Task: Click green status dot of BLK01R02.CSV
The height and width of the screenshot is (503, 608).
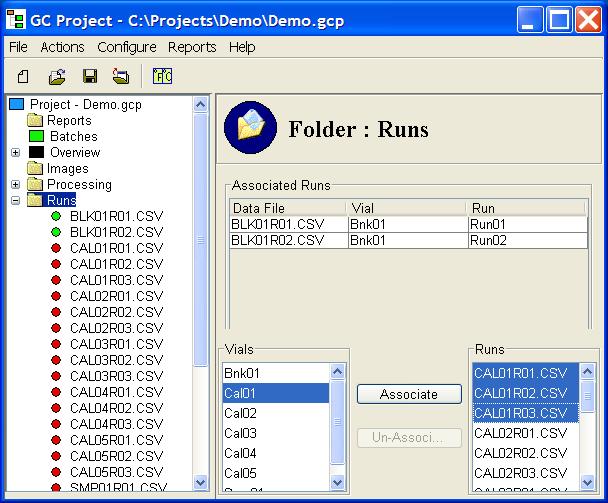Action: [56, 232]
